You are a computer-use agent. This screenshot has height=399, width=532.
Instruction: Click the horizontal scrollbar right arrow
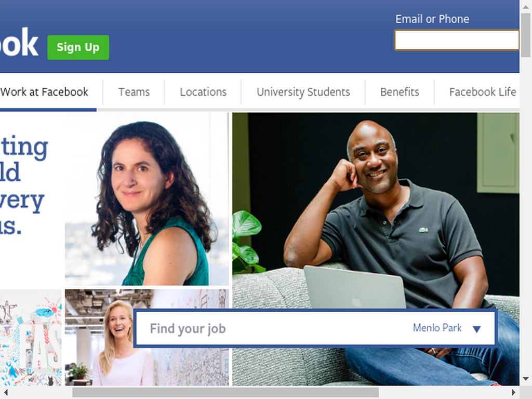[x=514, y=392]
